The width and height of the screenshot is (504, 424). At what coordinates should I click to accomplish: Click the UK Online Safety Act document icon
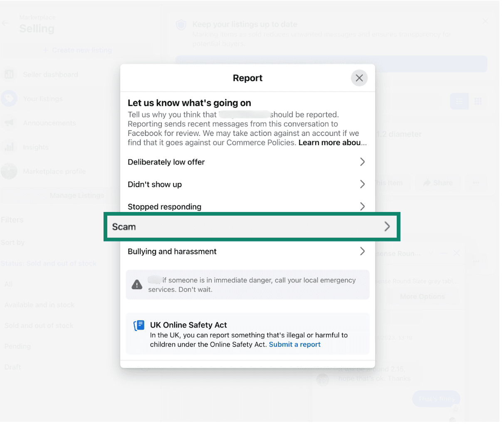[x=139, y=325]
